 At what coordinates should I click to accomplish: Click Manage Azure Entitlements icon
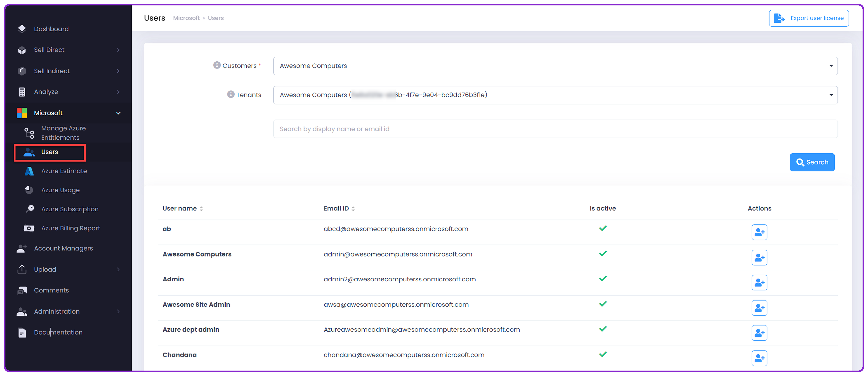pos(29,133)
